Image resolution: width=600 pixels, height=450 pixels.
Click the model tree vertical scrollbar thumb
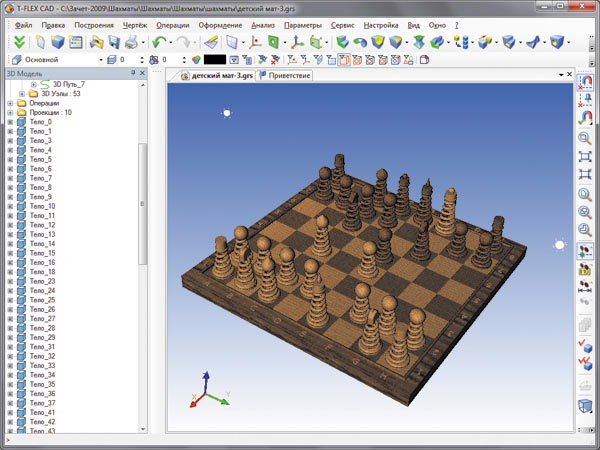tap(142, 204)
